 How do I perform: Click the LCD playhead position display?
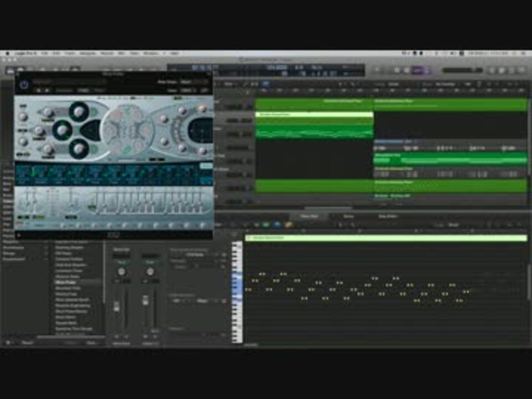pos(206,68)
